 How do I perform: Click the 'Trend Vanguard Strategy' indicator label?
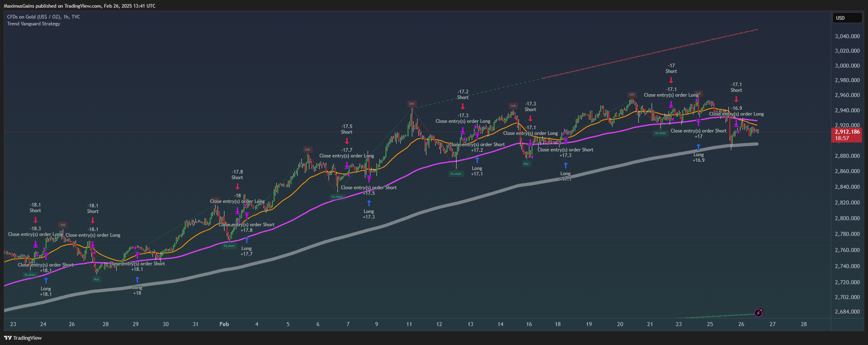coord(33,24)
